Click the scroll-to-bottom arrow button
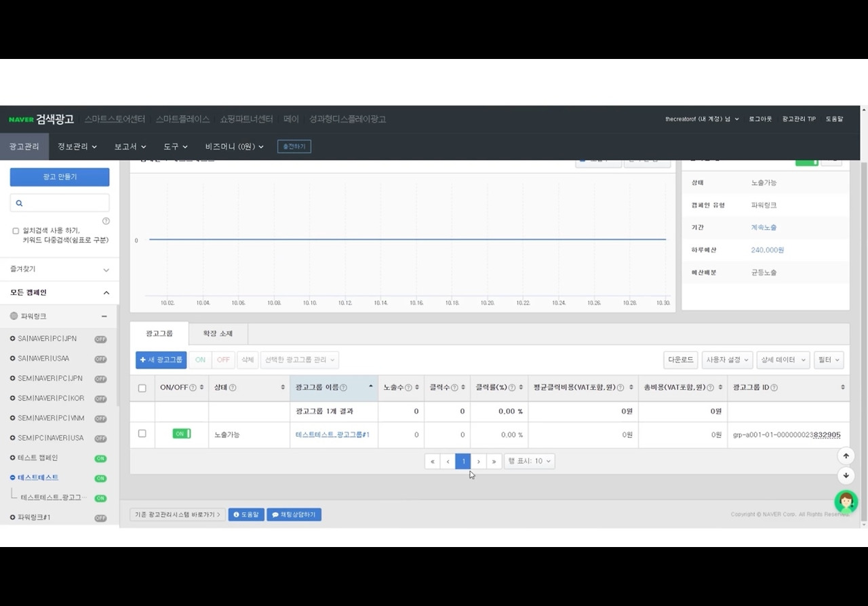This screenshot has width=868, height=606. pos(846,475)
